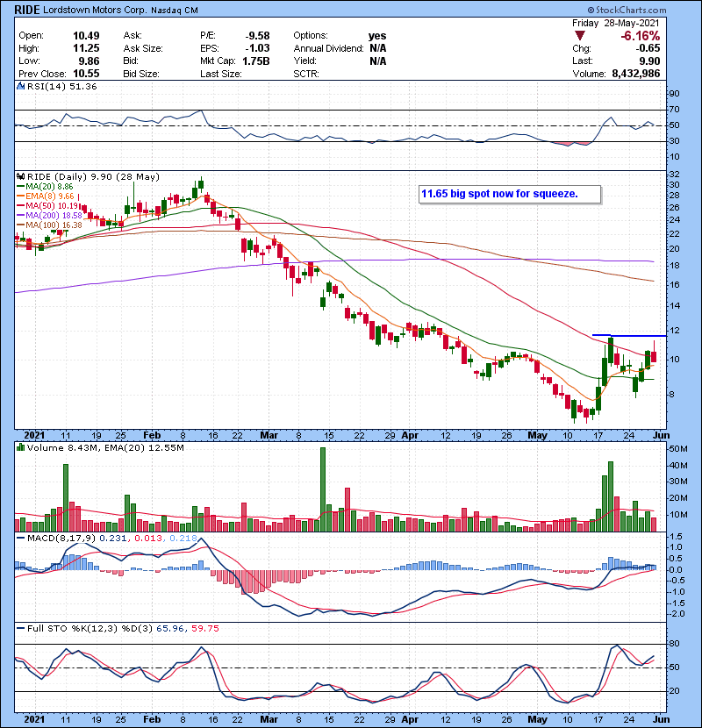Click the RSI(14) 51.36 label
Image resolution: width=702 pixels, height=728 pixels.
61,86
